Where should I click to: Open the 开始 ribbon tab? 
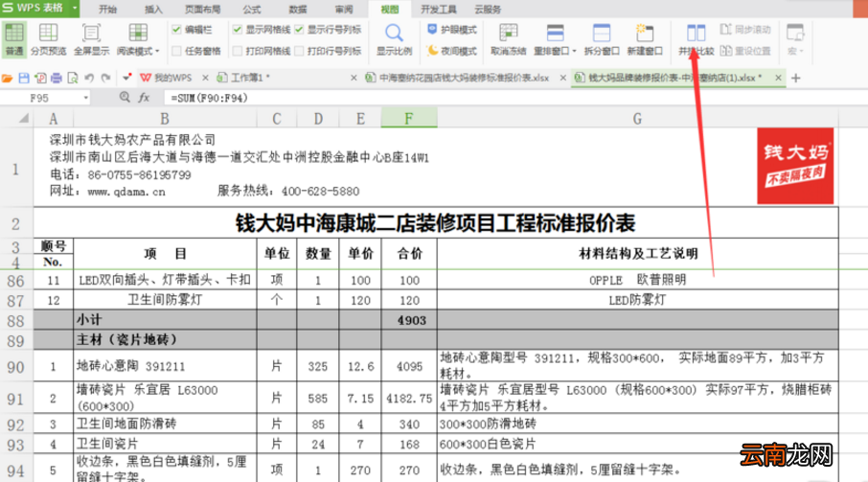point(107,10)
